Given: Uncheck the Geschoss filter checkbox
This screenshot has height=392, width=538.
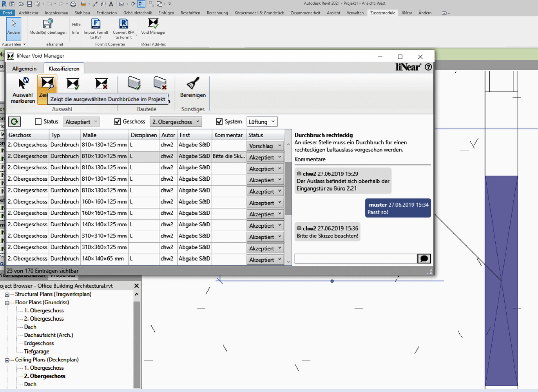Looking at the screenshot, I should point(118,122).
